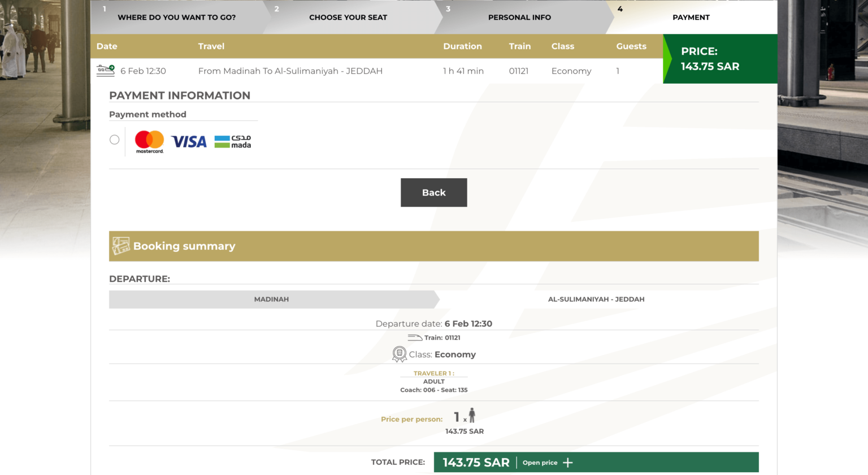
Task: Click the Booking summary header bar
Action: click(433, 246)
